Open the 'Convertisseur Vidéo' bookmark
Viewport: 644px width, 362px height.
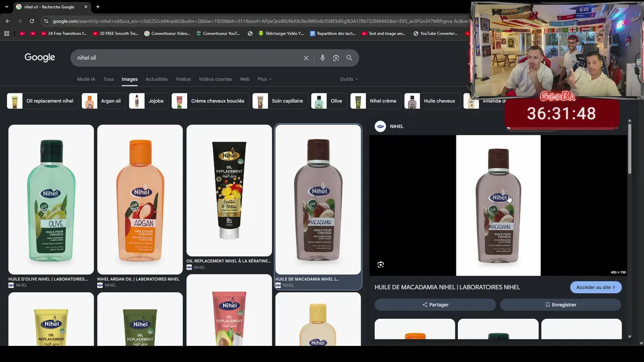tap(167, 34)
